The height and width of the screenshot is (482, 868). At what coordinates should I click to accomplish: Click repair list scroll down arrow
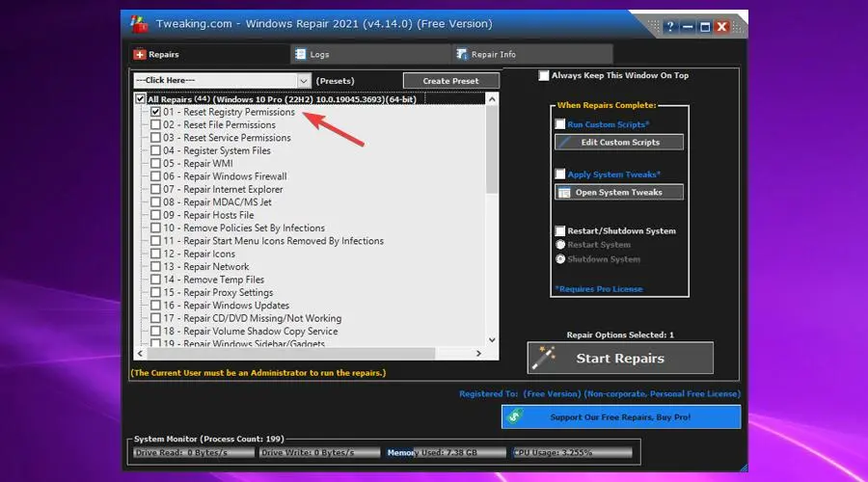(492, 340)
